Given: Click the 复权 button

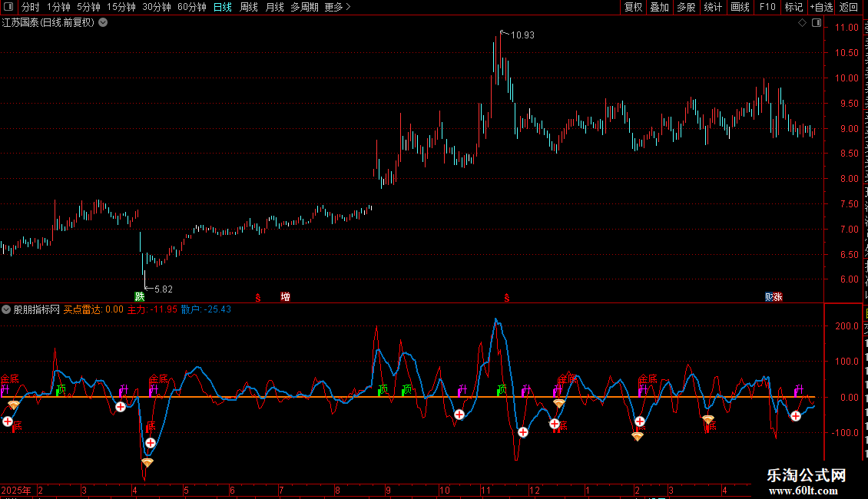Looking at the screenshot, I should point(633,7).
